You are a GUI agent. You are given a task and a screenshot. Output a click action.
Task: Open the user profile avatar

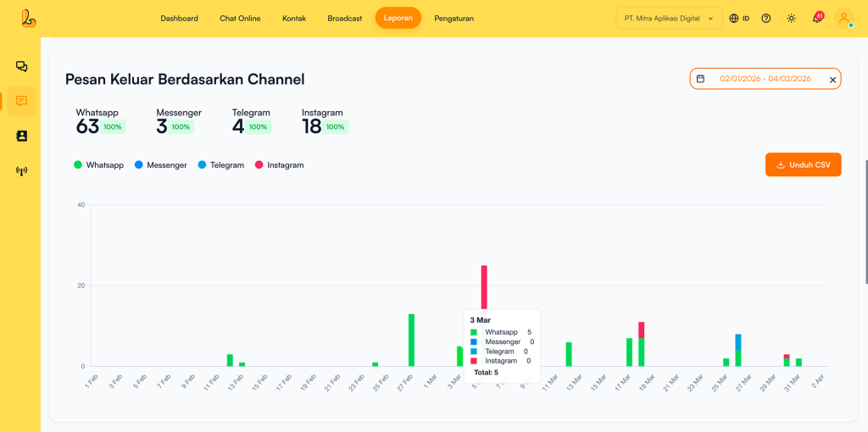[x=843, y=18]
